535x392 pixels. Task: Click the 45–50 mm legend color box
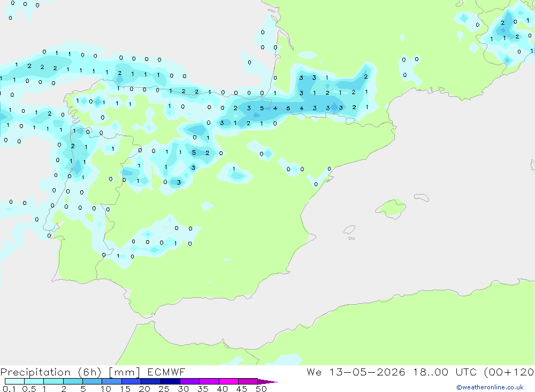coord(248,381)
